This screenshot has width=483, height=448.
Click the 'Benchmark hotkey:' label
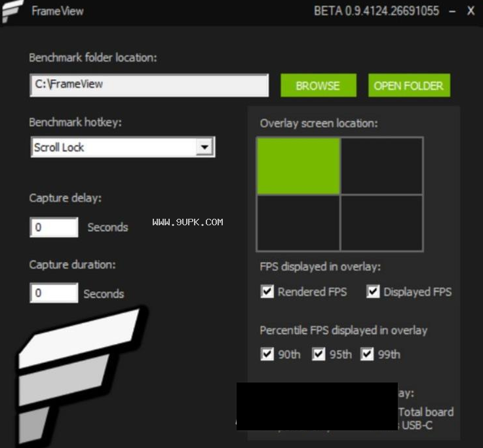pyautogui.click(x=75, y=122)
